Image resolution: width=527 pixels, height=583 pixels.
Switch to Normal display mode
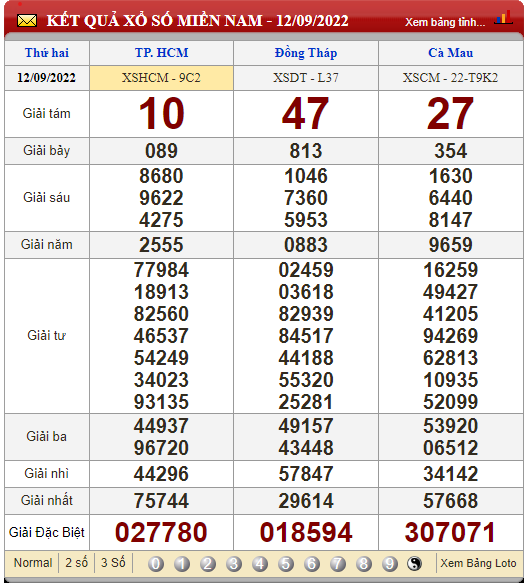(33, 563)
